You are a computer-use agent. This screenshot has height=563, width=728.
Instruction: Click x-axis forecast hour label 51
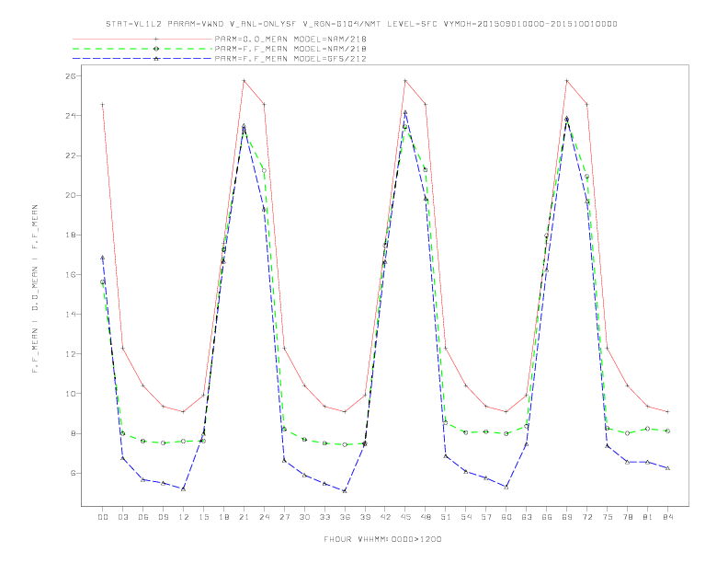pos(446,517)
